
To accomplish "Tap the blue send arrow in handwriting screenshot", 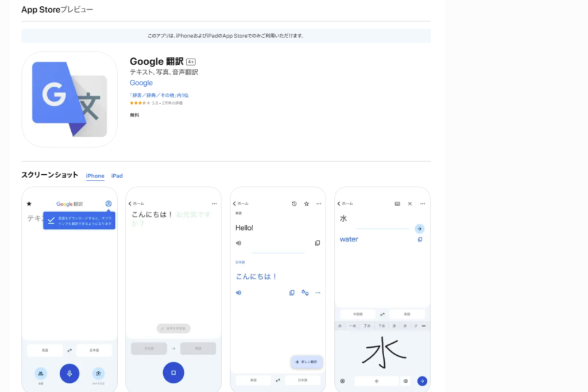I will click(x=422, y=381).
